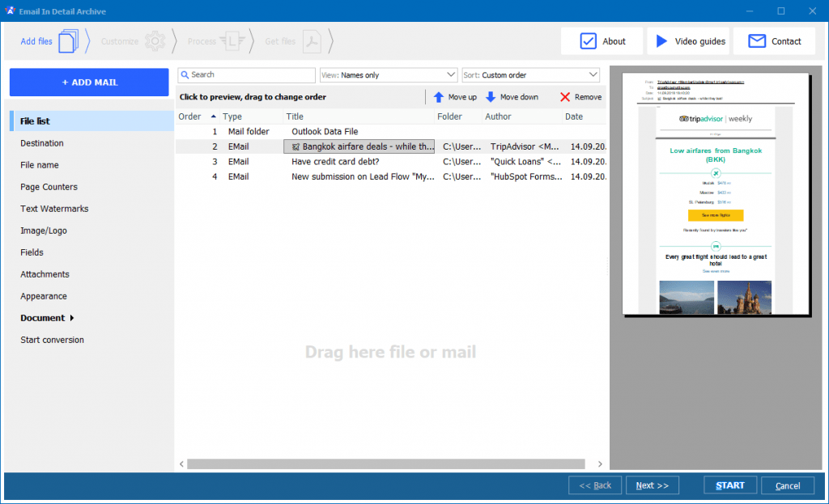Click the Next button
This screenshot has height=504, width=829.
(653, 485)
